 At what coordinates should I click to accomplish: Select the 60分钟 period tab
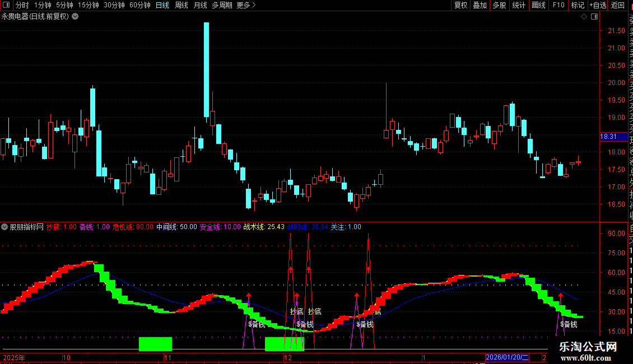click(139, 5)
